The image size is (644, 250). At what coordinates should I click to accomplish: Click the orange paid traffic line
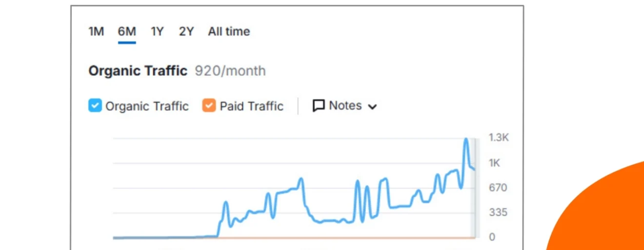coord(342,238)
